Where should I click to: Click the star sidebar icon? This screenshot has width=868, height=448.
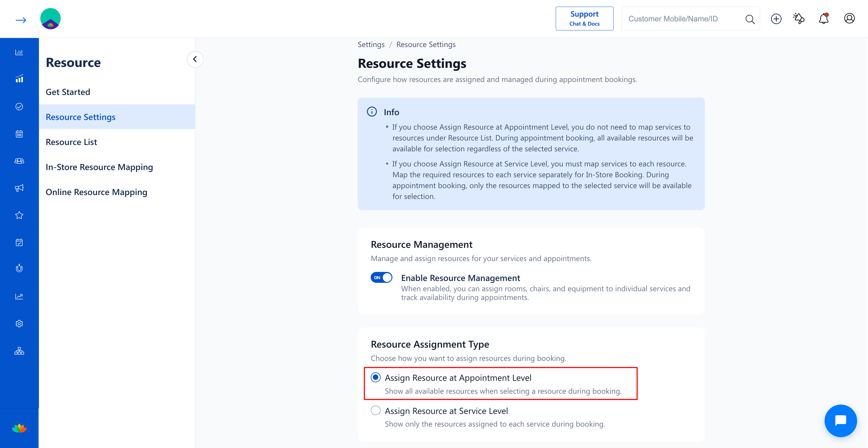point(19,215)
